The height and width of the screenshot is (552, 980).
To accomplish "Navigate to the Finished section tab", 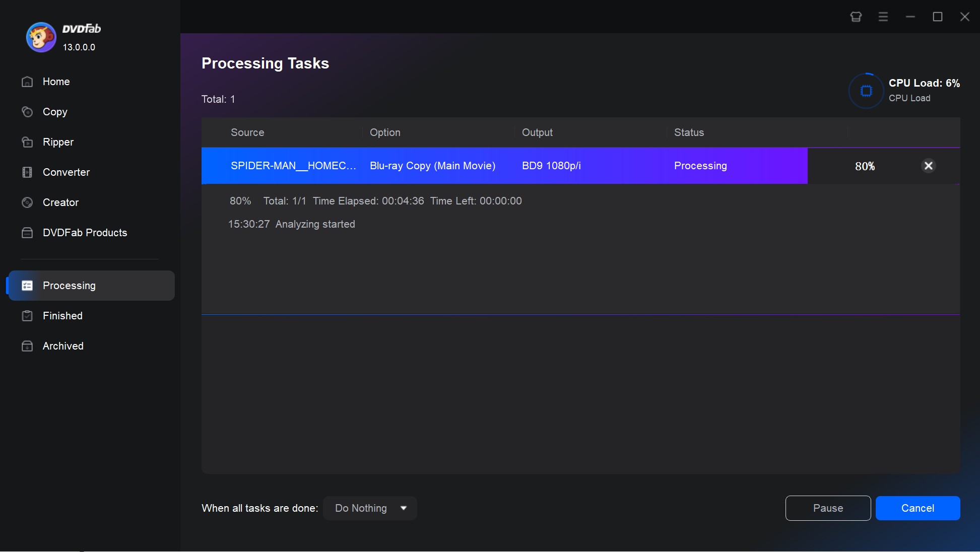I will [x=62, y=315].
